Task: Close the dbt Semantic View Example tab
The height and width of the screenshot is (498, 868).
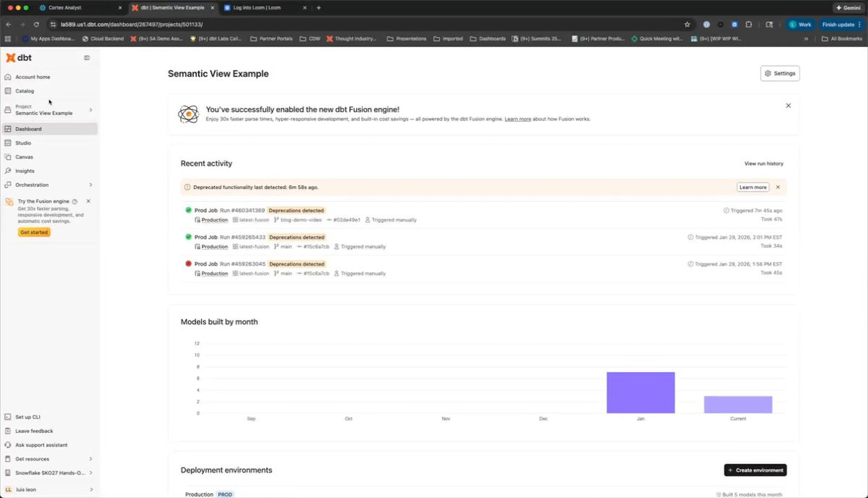Action: [x=212, y=7]
